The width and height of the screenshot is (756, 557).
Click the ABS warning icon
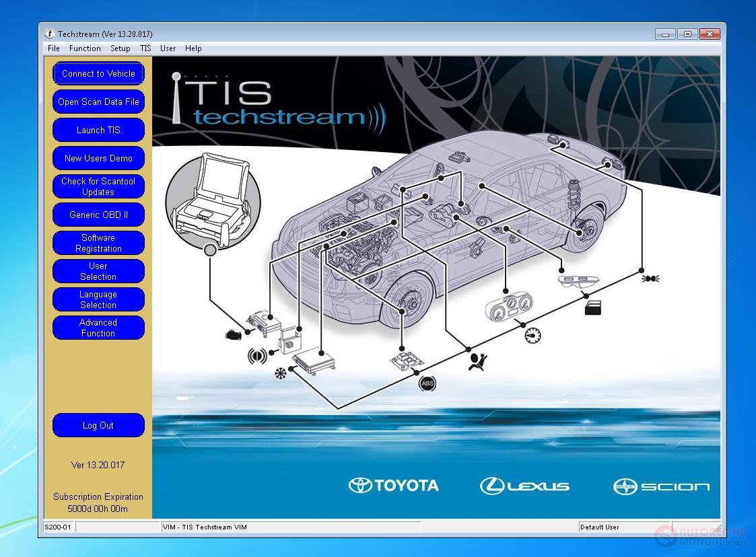pyautogui.click(x=427, y=383)
